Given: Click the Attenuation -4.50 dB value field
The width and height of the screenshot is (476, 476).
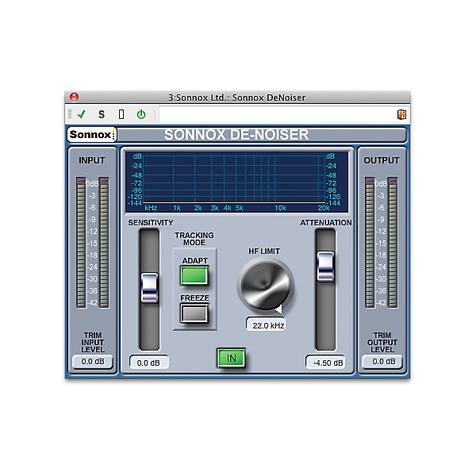Looking at the screenshot, I should coord(325,363).
